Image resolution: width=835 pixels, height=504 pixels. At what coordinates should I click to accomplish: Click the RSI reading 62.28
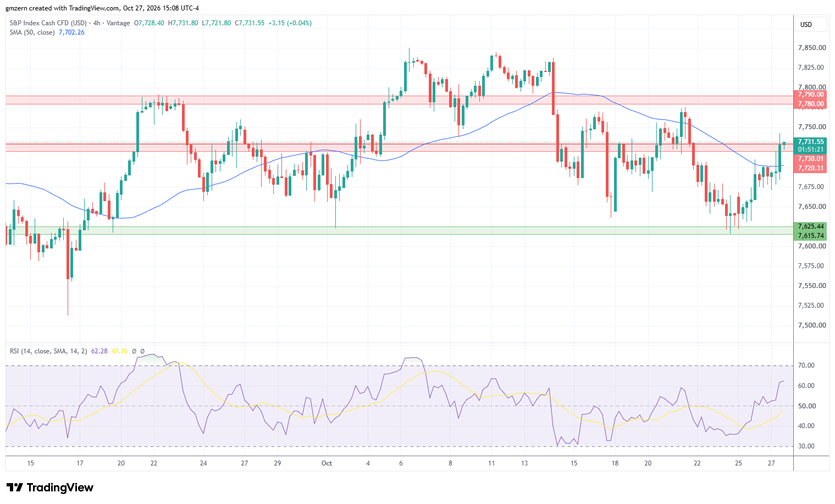99,351
